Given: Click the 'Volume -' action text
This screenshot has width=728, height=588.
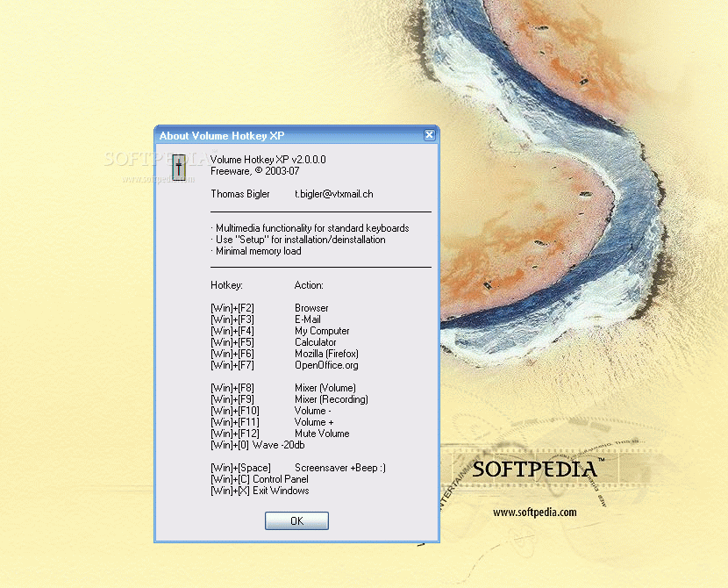Looking at the screenshot, I should [x=312, y=411].
